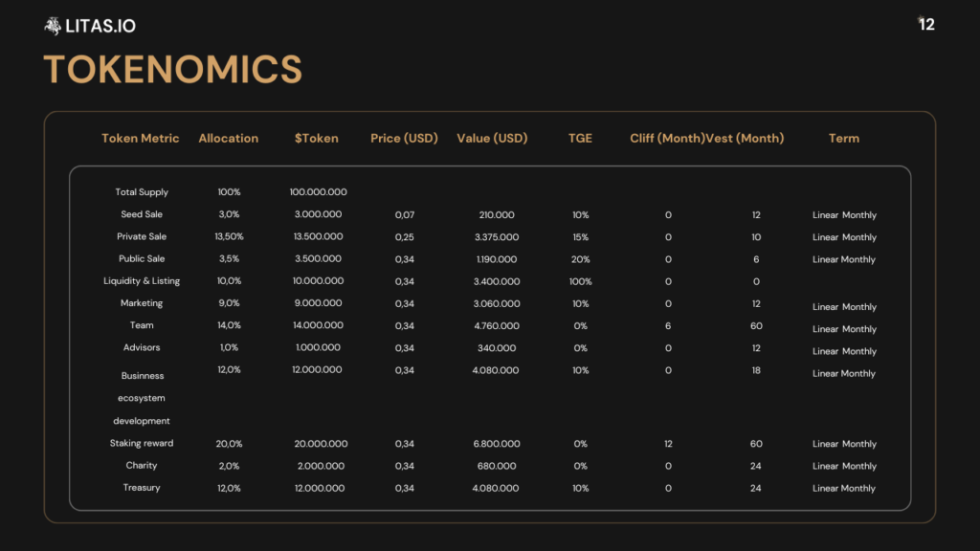Click the LITAS.IO knight logo icon
Viewport: 980px width, 551px height.
[53, 26]
